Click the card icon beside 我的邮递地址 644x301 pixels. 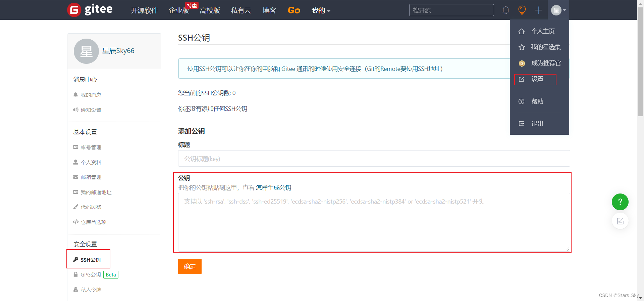click(75, 192)
